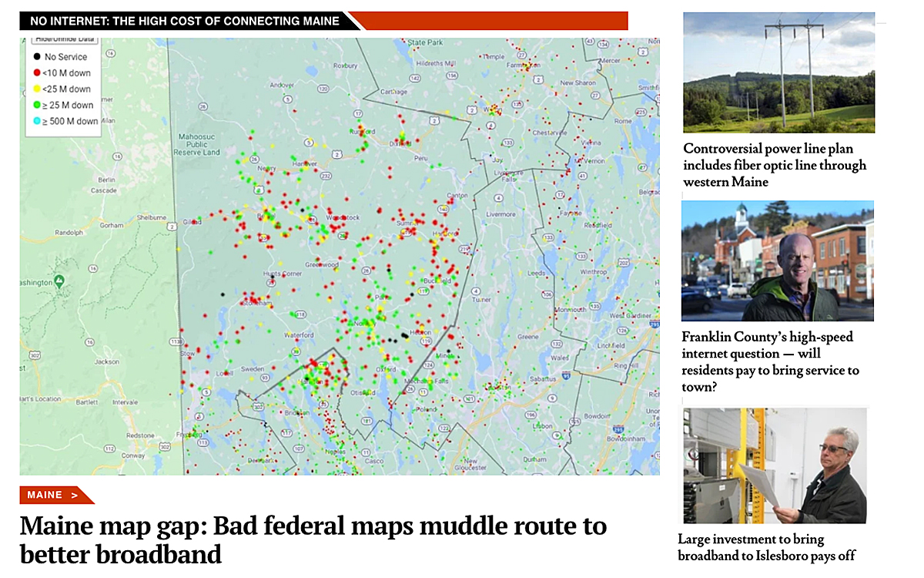The width and height of the screenshot is (924, 578).
Task: Select the yellow <25 M down legend dot
Action: point(36,89)
